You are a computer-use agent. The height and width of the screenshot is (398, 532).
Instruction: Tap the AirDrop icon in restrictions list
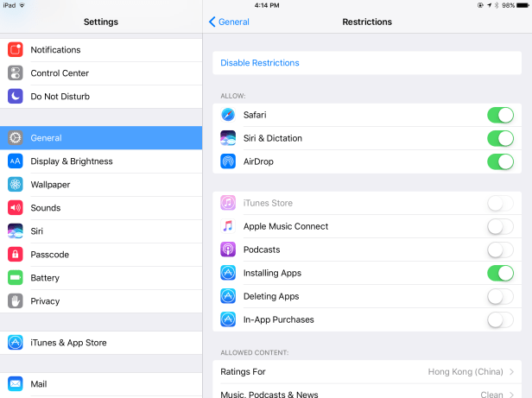tap(228, 161)
